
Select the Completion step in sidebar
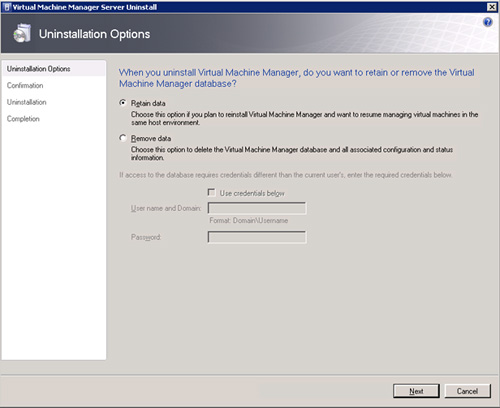pyautogui.click(x=23, y=119)
